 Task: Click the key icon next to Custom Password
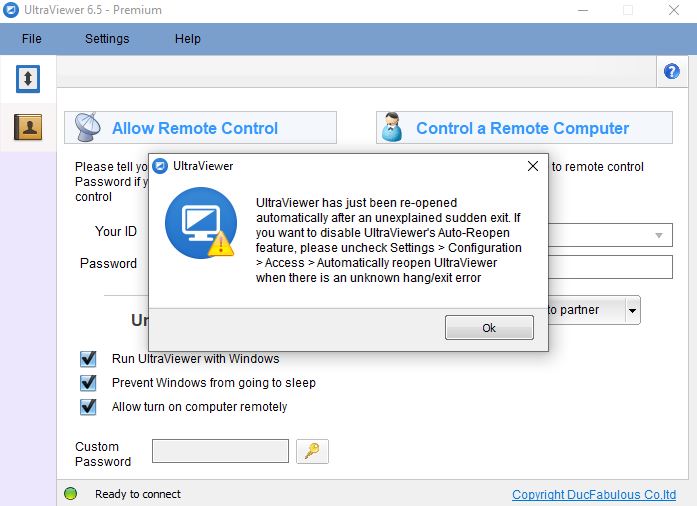point(312,451)
